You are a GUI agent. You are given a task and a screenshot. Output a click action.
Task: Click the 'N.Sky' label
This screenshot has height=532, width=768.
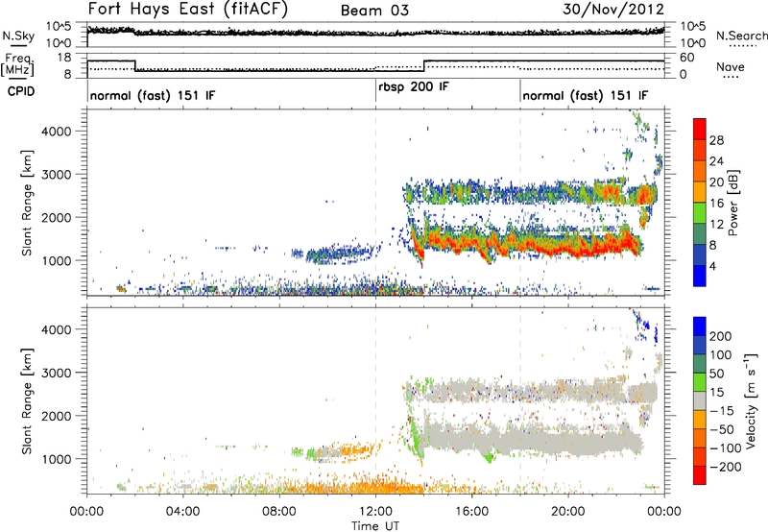18,36
